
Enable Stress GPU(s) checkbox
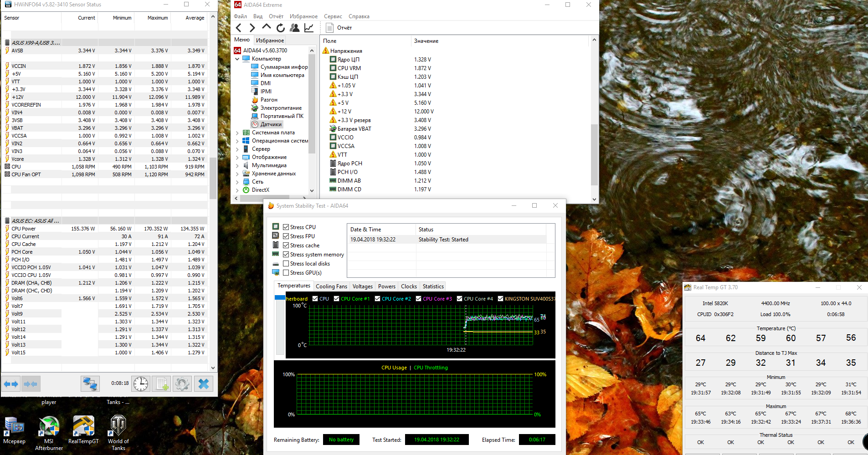(286, 273)
